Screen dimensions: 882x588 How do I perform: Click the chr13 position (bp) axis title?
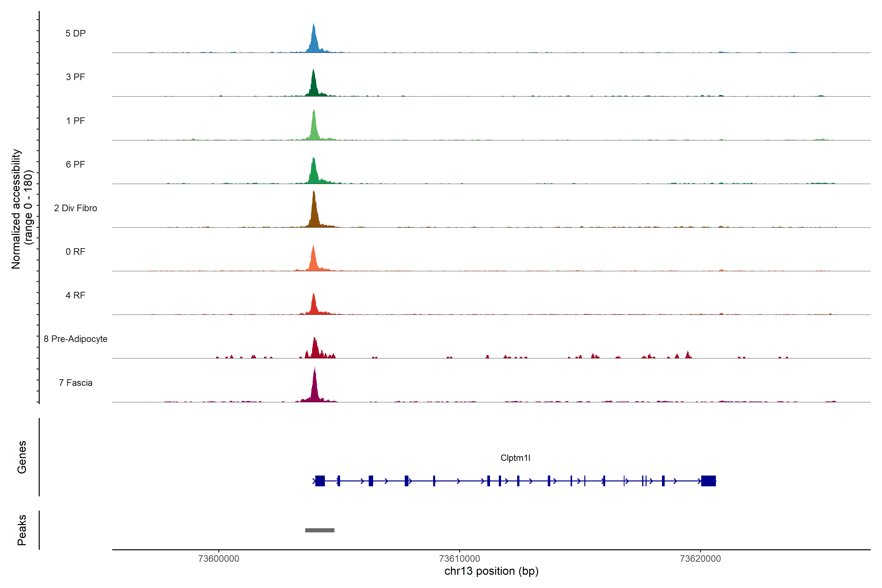(x=491, y=571)
